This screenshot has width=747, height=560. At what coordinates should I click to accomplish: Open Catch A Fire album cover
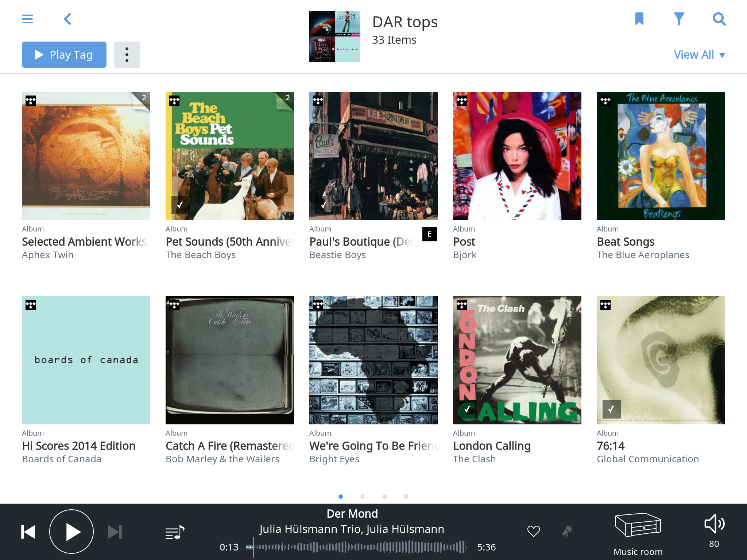pos(230,360)
